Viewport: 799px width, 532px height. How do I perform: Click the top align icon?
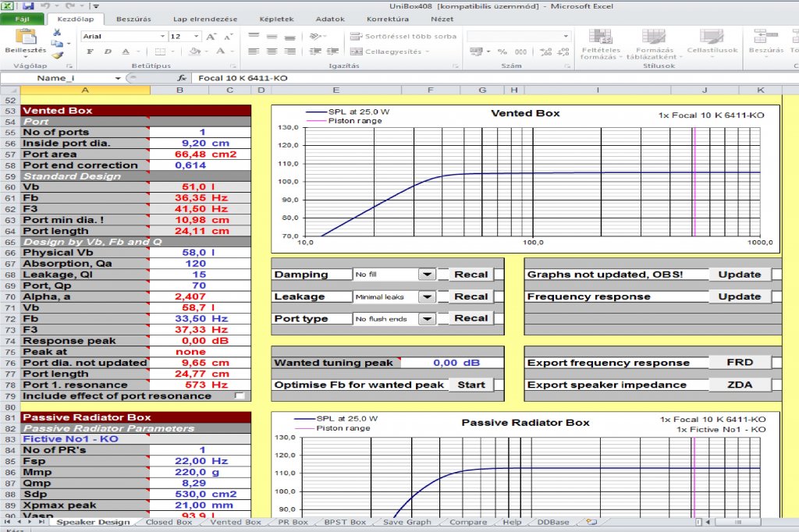pyautogui.click(x=254, y=36)
